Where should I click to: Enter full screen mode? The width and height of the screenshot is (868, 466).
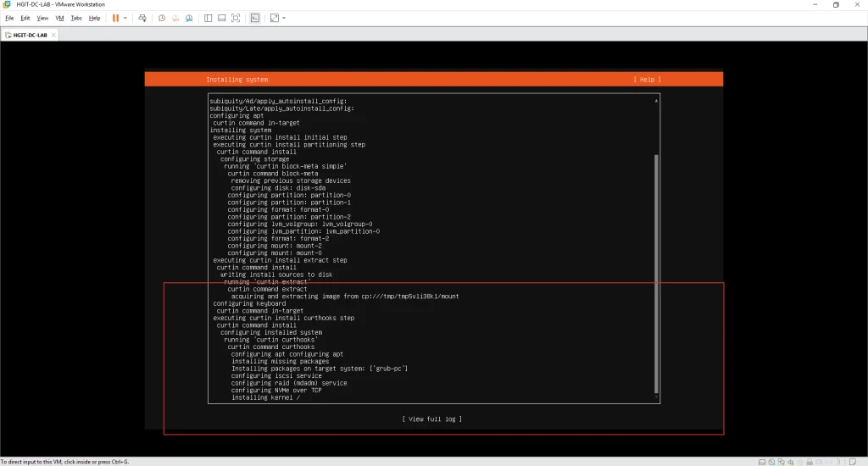236,19
